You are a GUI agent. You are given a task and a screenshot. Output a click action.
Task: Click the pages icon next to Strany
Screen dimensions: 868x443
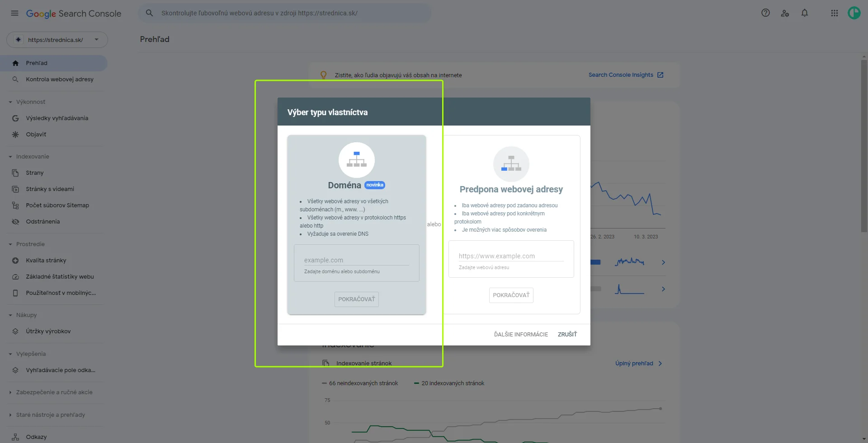point(15,173)
